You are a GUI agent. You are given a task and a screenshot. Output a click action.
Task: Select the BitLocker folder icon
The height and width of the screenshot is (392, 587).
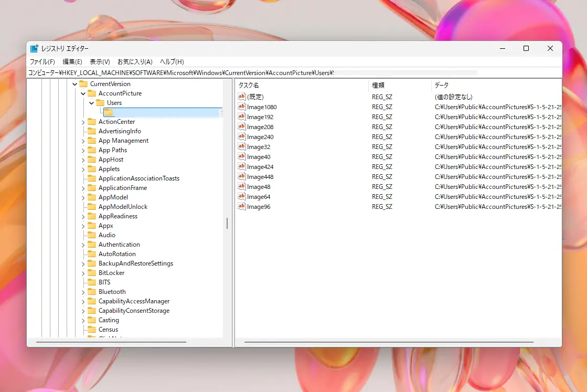pos(92,272)
